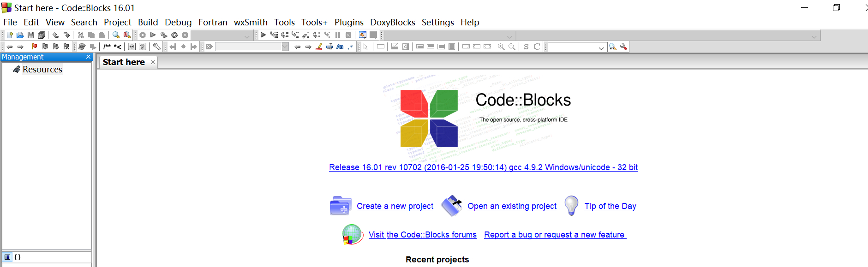Click Tip of the Day link
The width and height of the screenshot is (868, 267).
coord(610,206)
